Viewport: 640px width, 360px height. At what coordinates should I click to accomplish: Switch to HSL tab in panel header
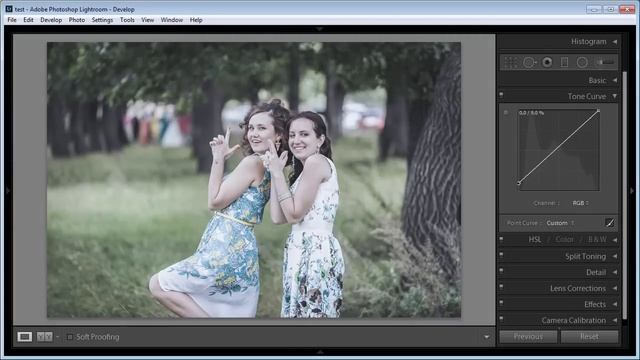pos(535,240)
